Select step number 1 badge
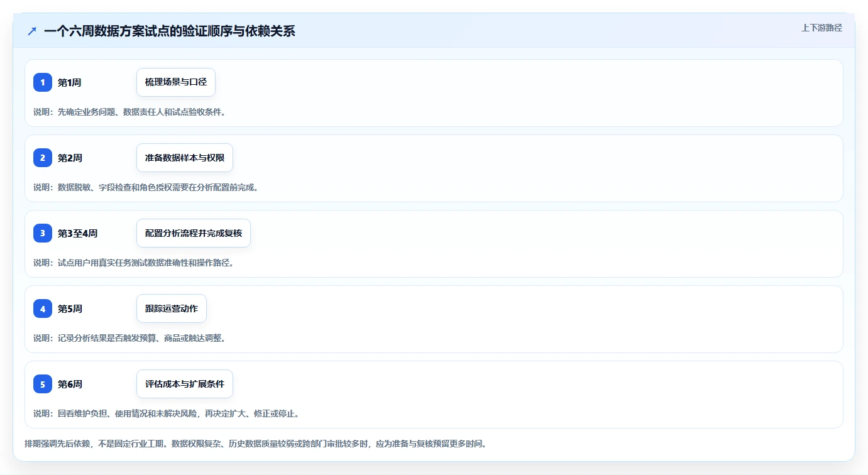 pos(43,82)
